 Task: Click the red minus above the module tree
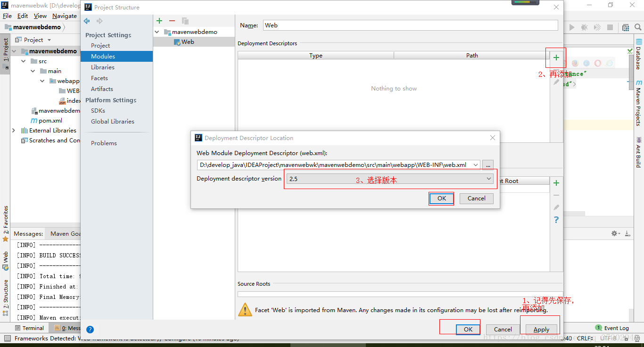(x=172, y=21)
